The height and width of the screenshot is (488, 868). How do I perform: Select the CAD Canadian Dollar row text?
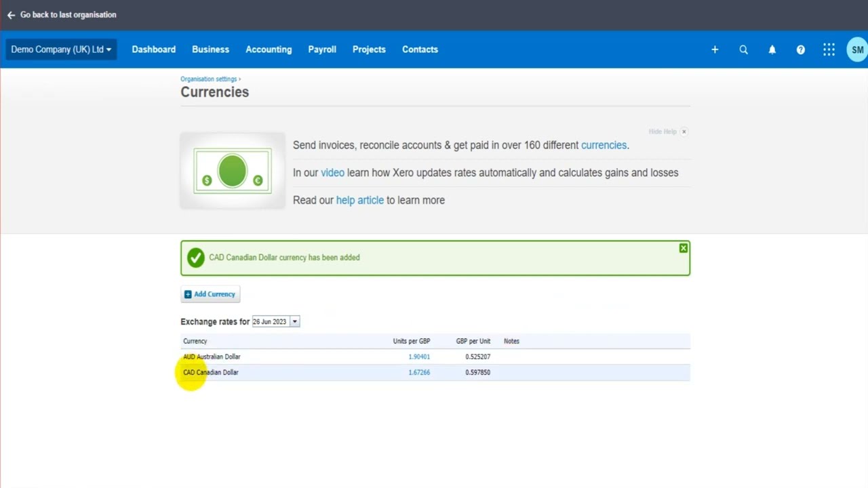coord(211,372)
